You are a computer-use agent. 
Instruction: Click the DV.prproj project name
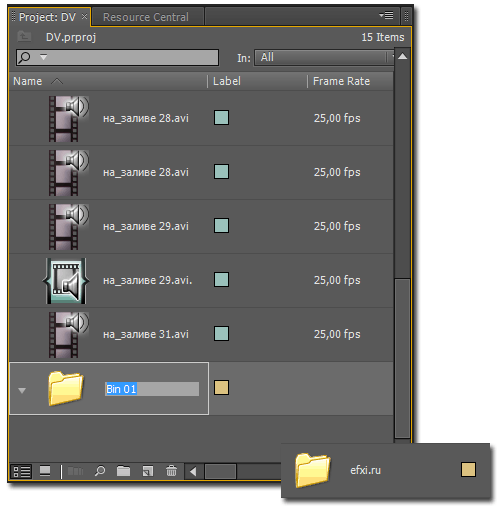[71, 37]
